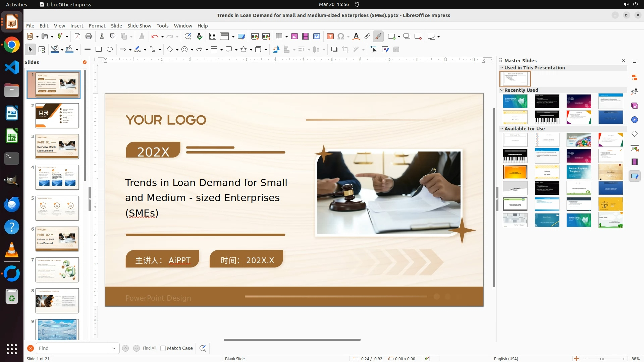Collapse the Available for Use section

point(502,129)
